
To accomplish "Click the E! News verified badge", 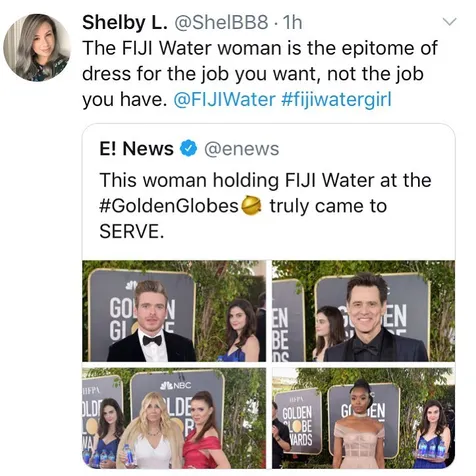I will point(189,148).
